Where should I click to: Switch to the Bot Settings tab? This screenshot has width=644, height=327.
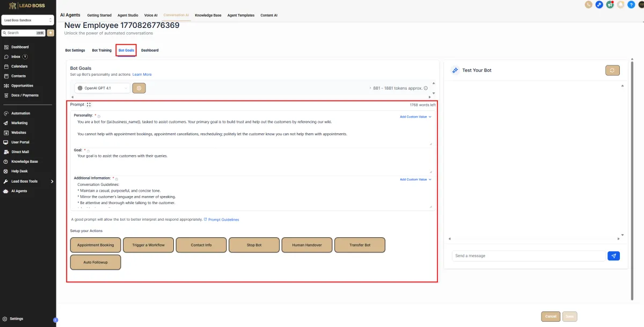(75, 50)
